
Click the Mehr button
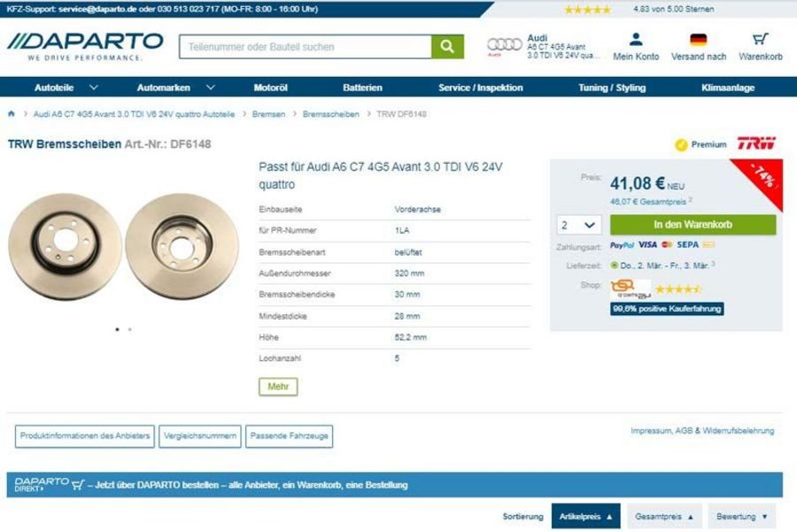(x=278, y=387)
